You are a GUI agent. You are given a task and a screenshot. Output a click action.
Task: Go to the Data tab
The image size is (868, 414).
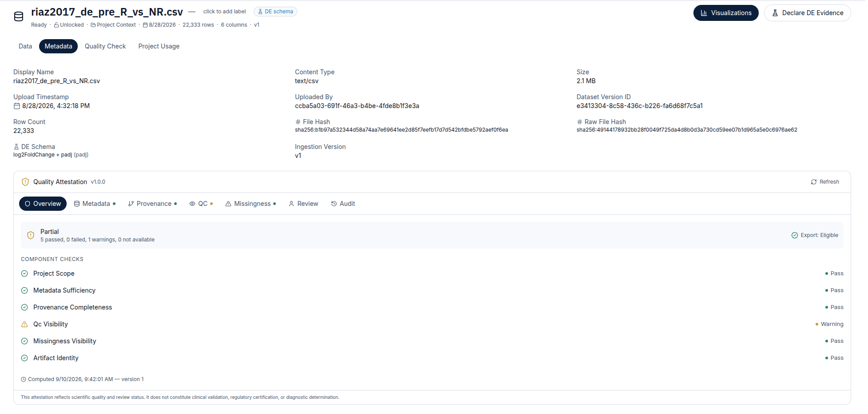[x=25, y=46]
